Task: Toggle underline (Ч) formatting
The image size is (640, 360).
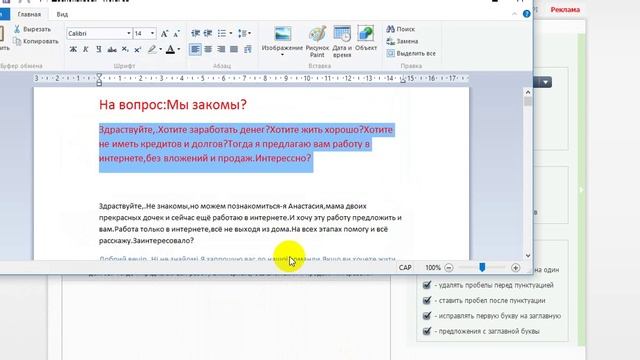Action: pos(98,49)
